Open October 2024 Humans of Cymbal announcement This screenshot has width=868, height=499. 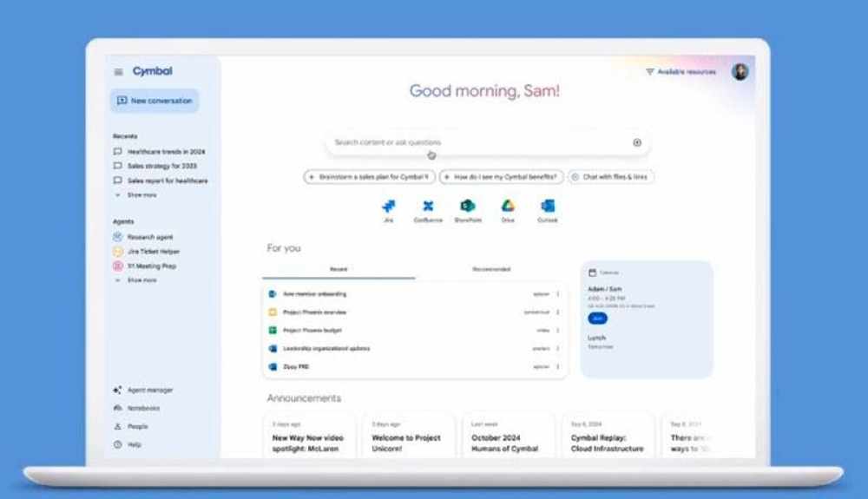point(508,436)
